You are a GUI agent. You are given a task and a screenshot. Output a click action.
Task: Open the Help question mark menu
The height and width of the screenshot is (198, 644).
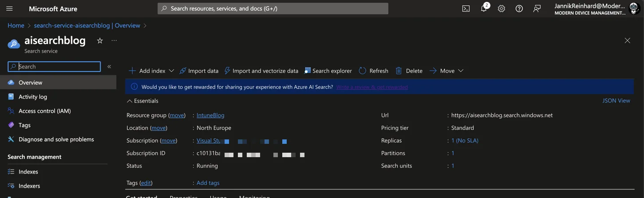(519, 8)
